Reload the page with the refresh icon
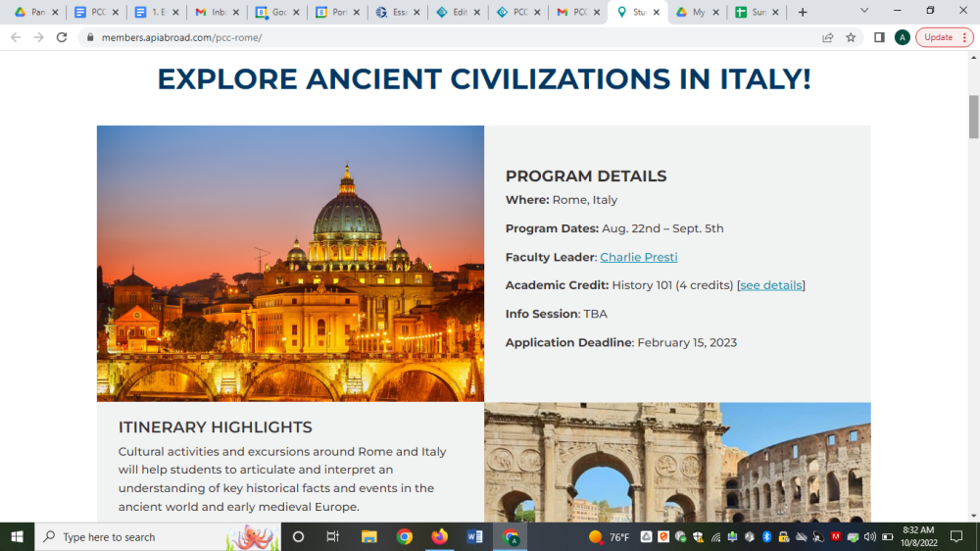The height and width of the screenshot is (551, 980). coord(62,37)
